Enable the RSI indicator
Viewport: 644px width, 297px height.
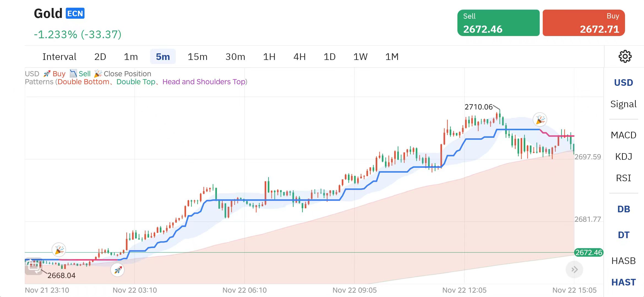coord(623,178)
